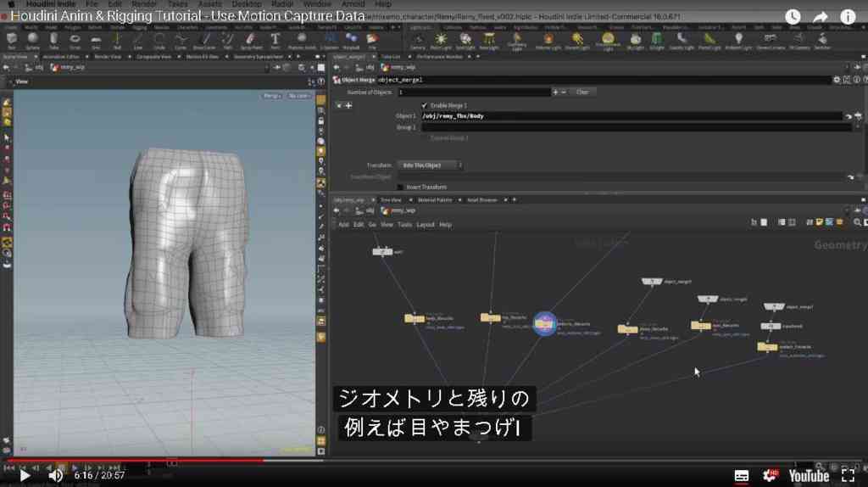Image resolution: width=868 pixels, height=487 pixels.
Task: Open the video quality settings gear
Action: coord(770,475)
